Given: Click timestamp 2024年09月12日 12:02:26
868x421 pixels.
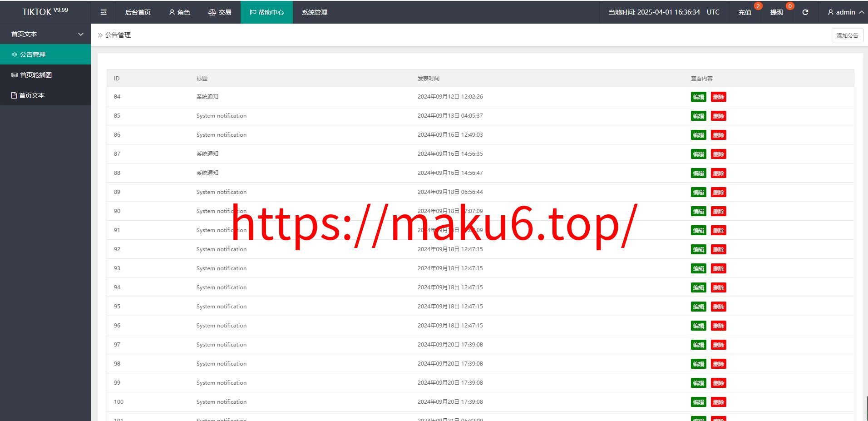Looking at the screenshot, I should [450, 97].
